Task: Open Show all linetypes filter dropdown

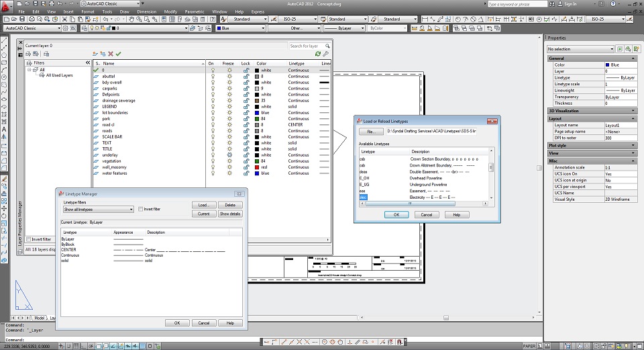Action: coord(98,210)
